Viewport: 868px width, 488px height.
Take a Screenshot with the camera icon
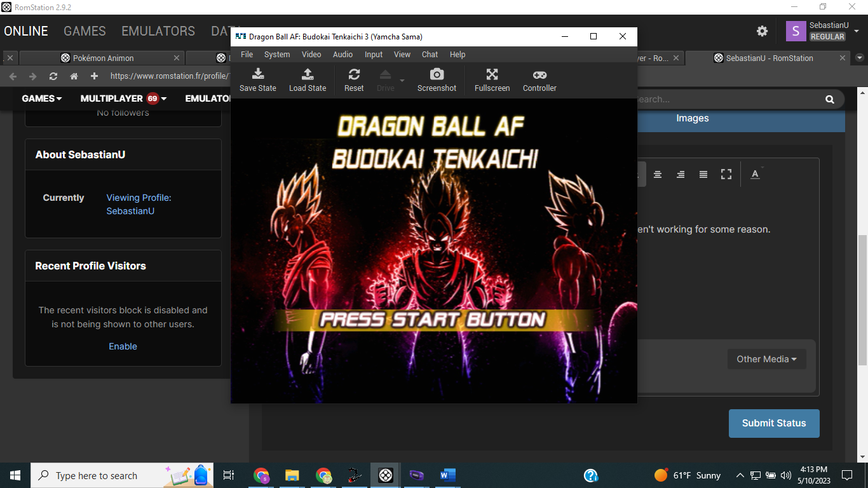pos(437,80)
